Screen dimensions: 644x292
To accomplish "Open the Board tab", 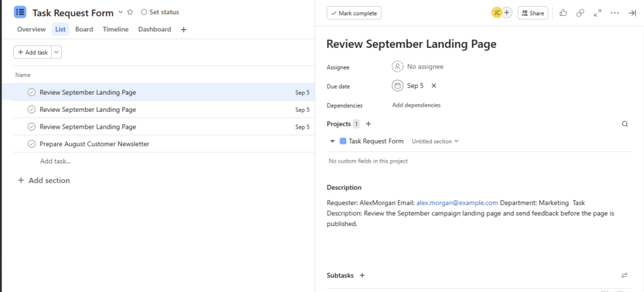I will click(84, 30).
